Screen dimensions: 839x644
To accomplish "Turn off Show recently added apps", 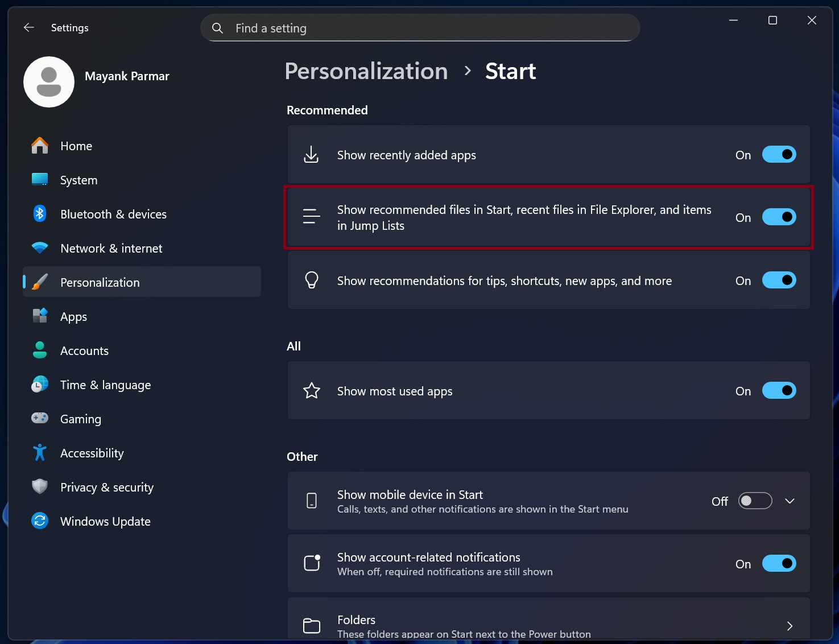I will [x=779, y=154].
